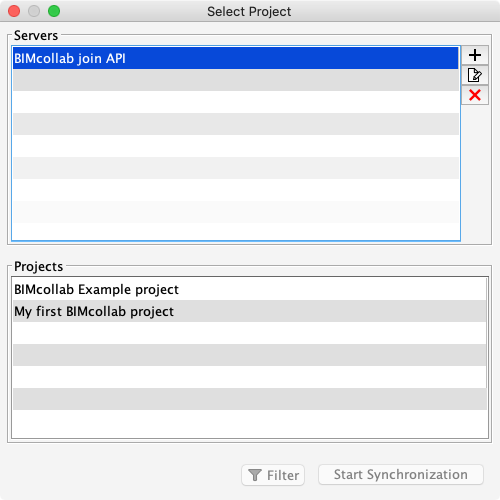Delete server with red X icon
500x500 pixels.
click(475, 95)
